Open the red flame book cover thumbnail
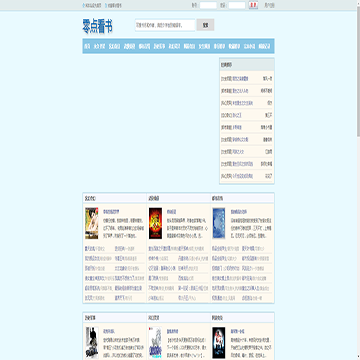 click(155, 223)
